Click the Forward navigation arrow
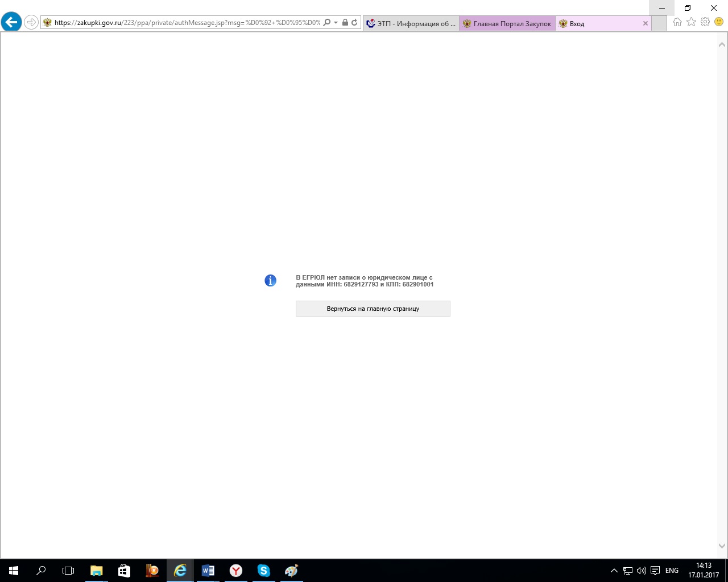Screen dimensions: 728x582 coord(31,23)
